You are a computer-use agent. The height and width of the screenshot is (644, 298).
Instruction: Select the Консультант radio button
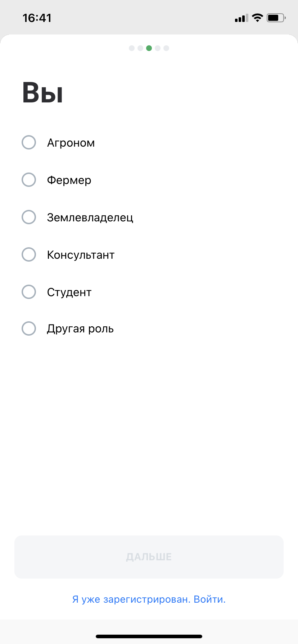pos(29,254)
